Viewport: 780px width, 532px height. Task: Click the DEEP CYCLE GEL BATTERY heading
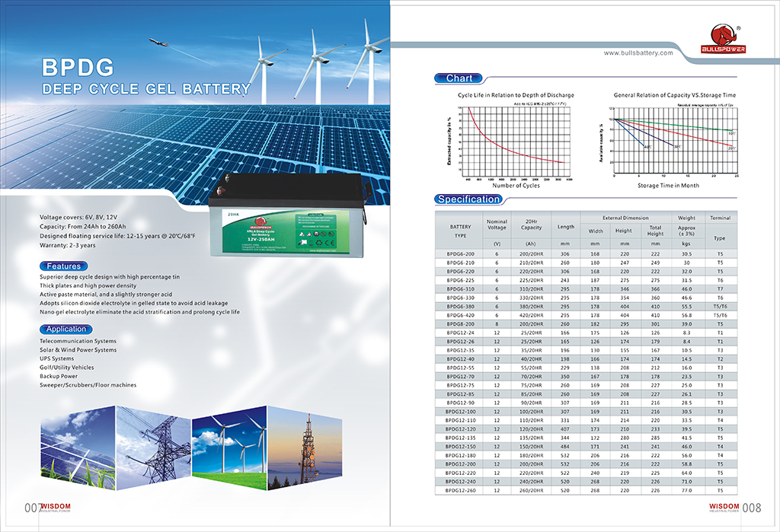[x=146, y=89]
